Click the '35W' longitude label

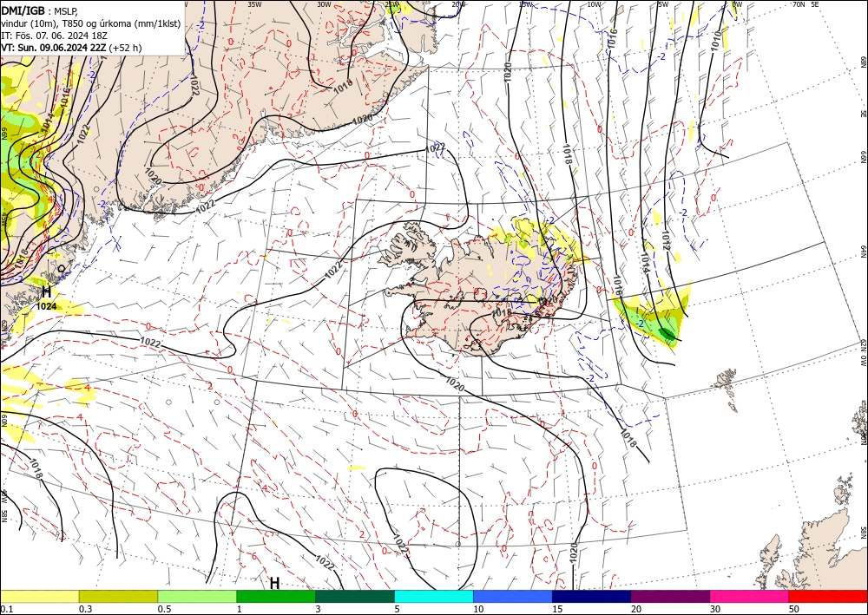pos(254,4)
